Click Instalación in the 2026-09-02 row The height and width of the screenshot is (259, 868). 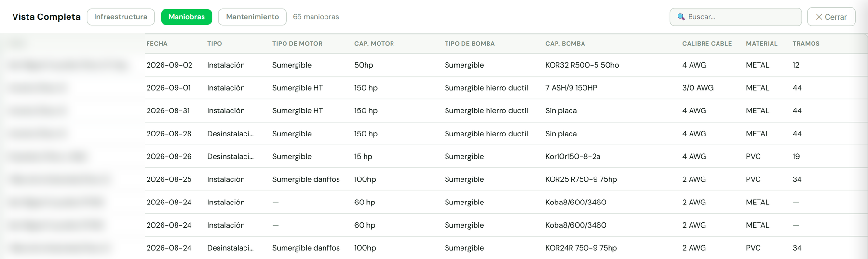(226, 65)
